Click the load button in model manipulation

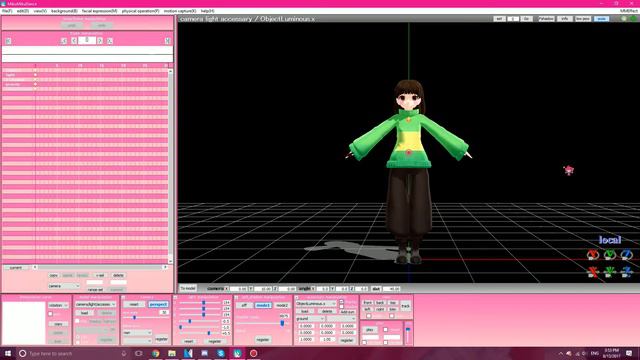(84, 313)
